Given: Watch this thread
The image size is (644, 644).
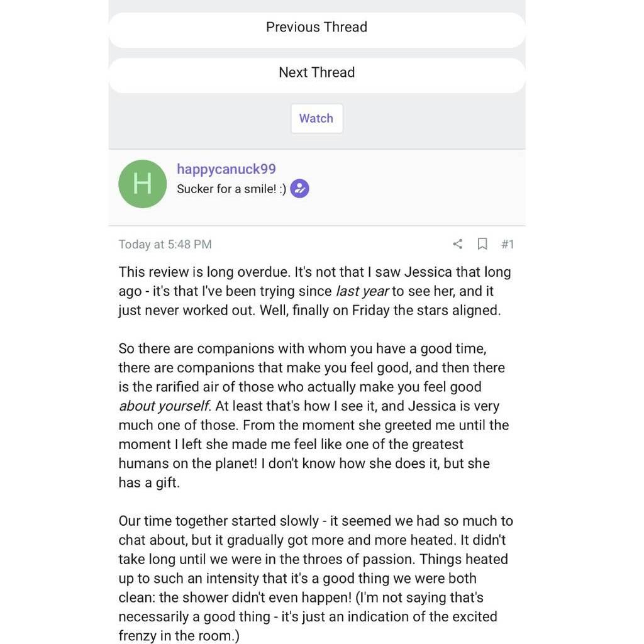Looking at the screenshot, I should 316,118.
